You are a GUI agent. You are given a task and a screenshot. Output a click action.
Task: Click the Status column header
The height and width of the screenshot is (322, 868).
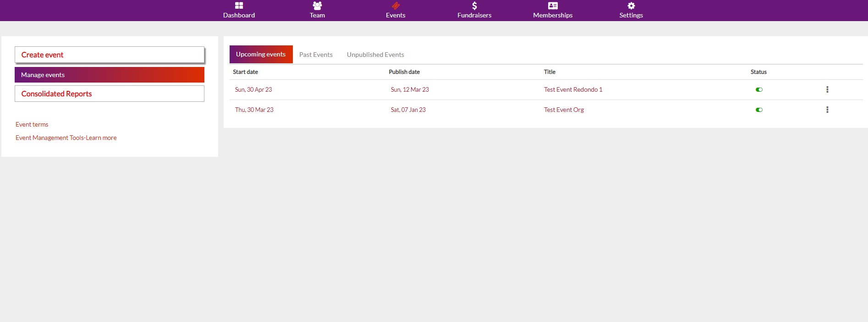(x=758, y=72)
